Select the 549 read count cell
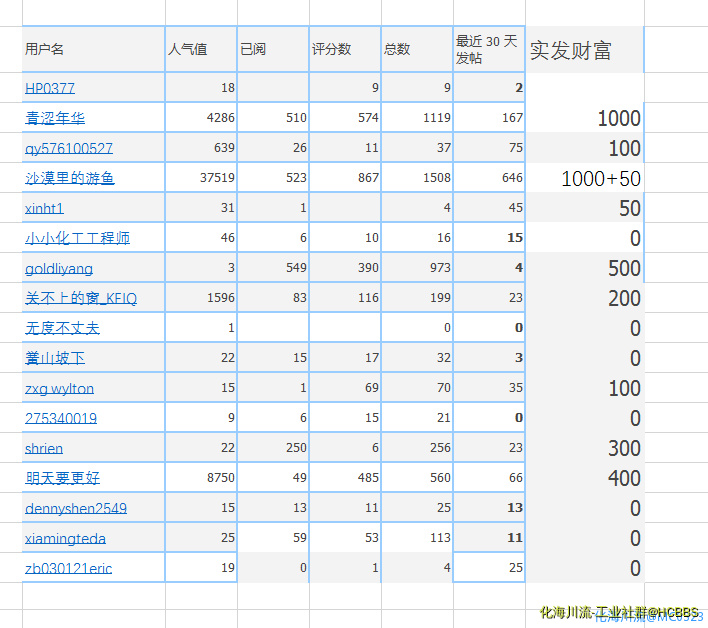 pyautogui.click(x=273, y=268)
